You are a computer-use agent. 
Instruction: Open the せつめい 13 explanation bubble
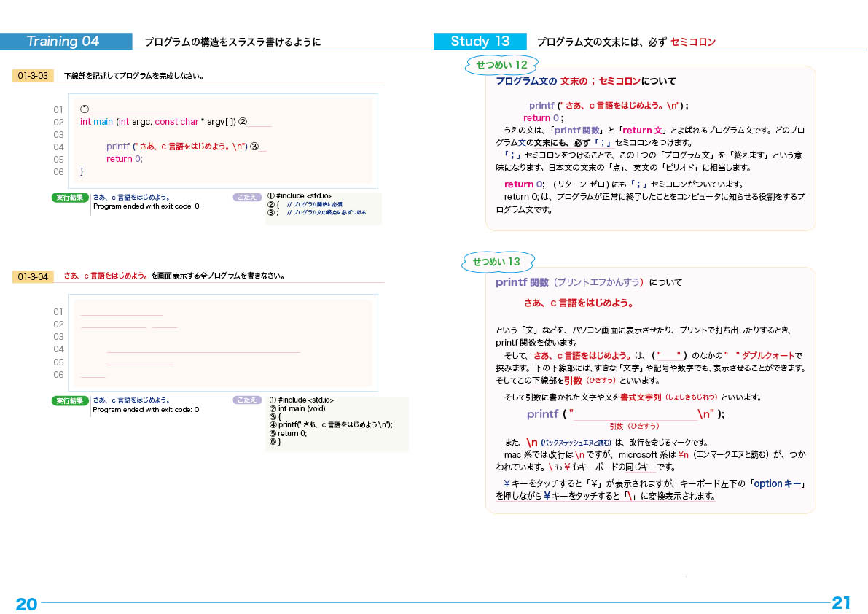tap(498, 262)
